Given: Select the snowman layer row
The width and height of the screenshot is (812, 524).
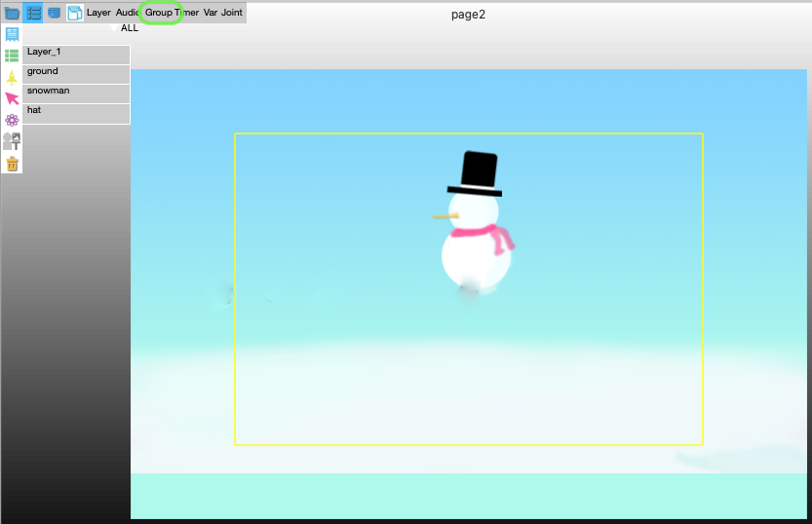Looking at the screenshot, I should click(x=76, y=94).
